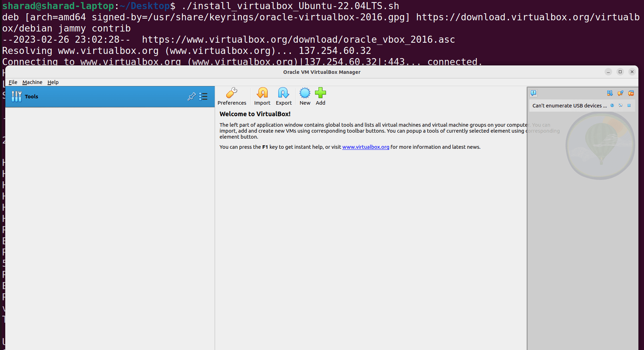644x350 pixels.
Task: Pin the Tools pane with pushpin icon
Action: click(x=192, y=97)
